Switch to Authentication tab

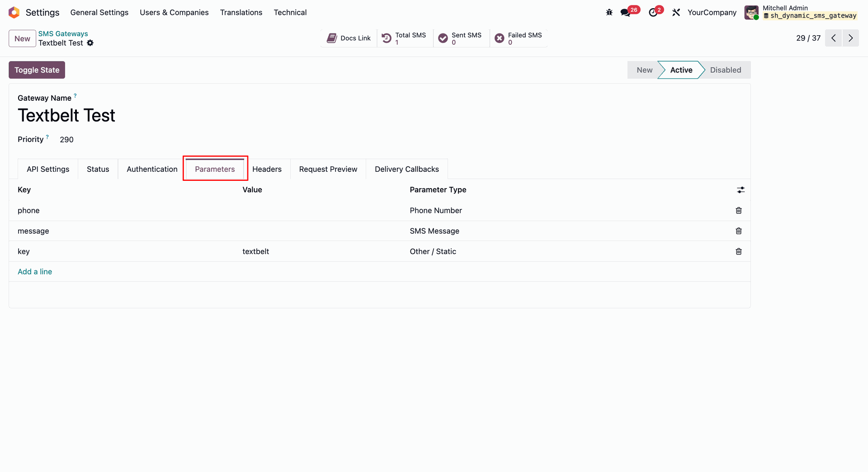[152, 169]
